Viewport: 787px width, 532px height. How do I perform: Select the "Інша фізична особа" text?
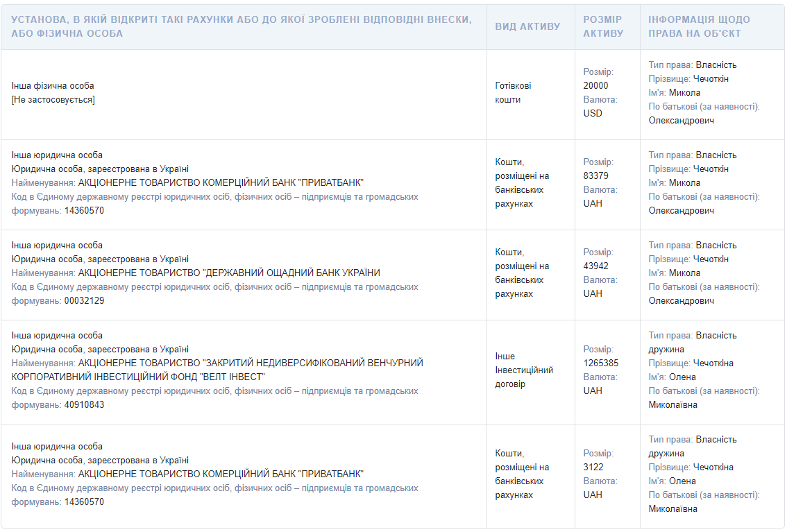click(53, 86)
